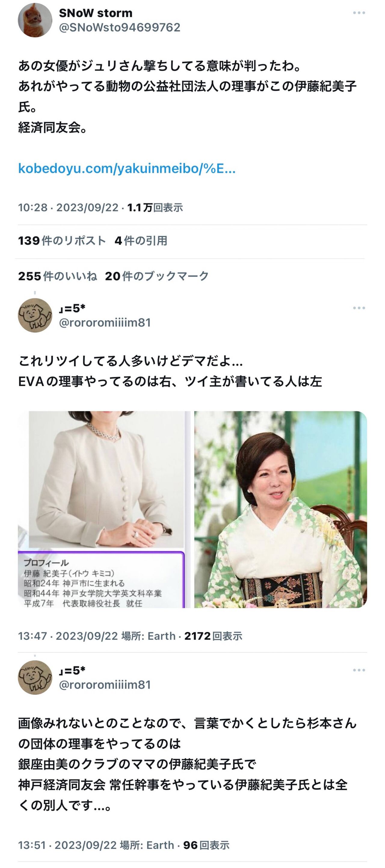The image size is (385, 868).
Task: Show the 255件のいいね likes list
Action: point(57,276)
